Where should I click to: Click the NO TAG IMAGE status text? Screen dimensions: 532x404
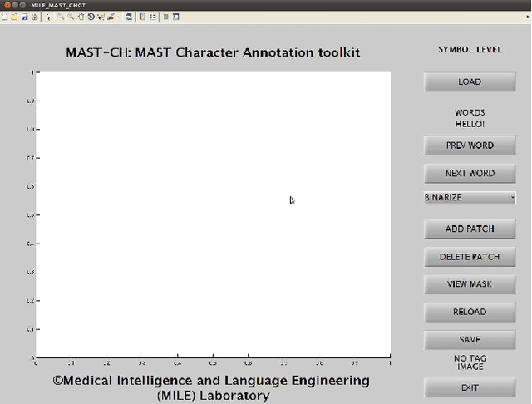click(470, 362)
